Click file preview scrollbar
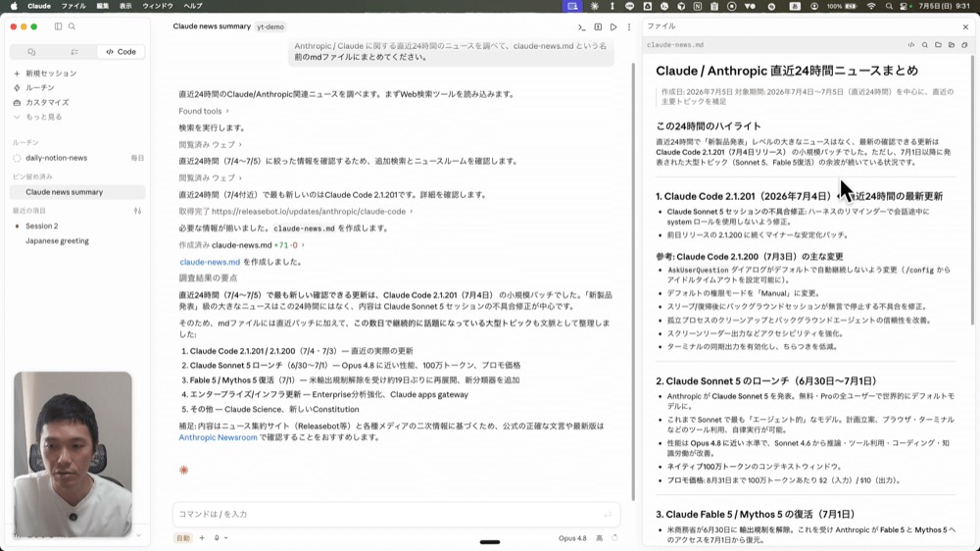The height and width of the screenshot is (551, 980). [972, 189]
